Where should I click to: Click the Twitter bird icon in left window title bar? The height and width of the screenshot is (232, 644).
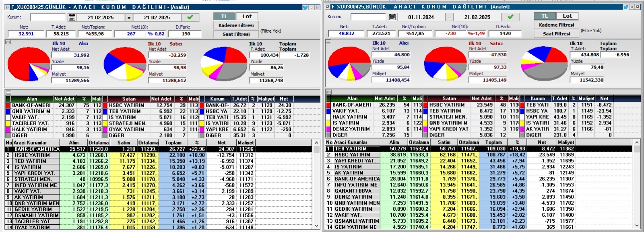[x=305, y=7]
